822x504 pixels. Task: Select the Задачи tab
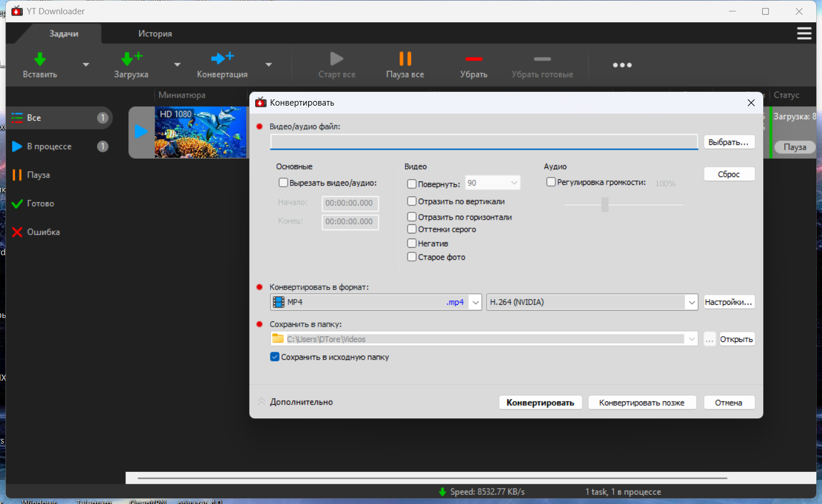click(x=64, y=34)
